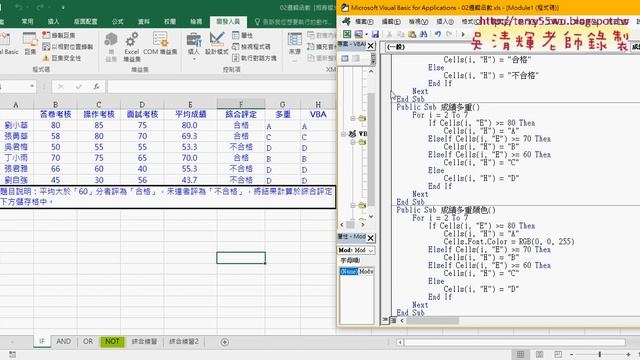Screen dimensions: 640x360
Task: Select the Developer (開發人員) ribbon tab
Action: pyautogui.click(x=228, y=21)
